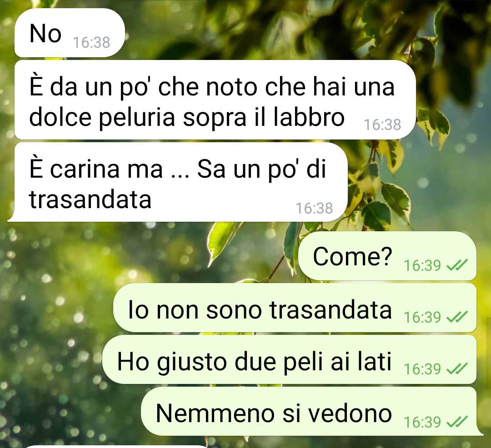Tap read ticks beside "Ho giusto due peli ai lati"
Image resolution: width=491 pixels, height=448 pixels.
point(457,369)
